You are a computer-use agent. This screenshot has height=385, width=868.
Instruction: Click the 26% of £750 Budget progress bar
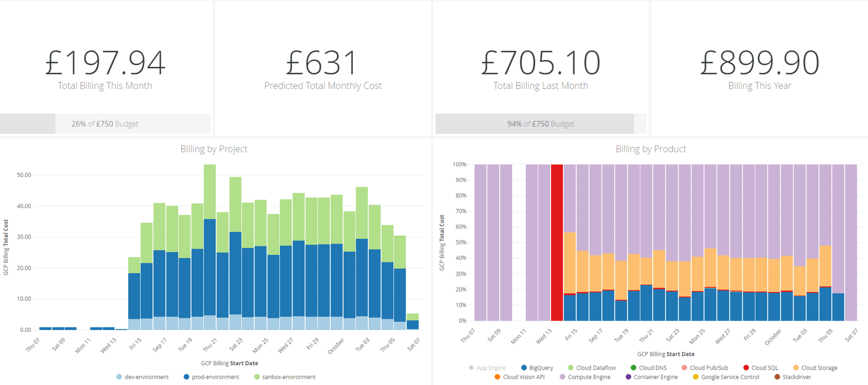[x=105, y=124]
